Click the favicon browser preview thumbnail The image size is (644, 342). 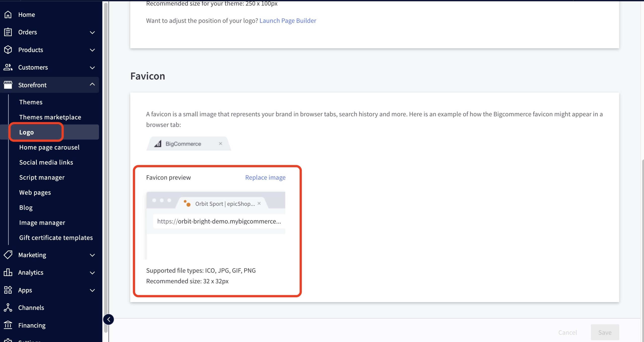pos(216,225)
